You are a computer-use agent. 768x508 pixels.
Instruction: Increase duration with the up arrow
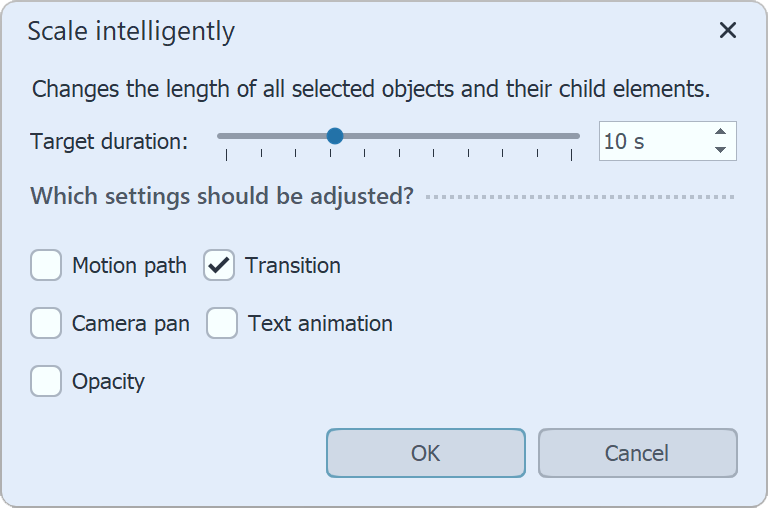pyautogui.click(x=720, y=132)
